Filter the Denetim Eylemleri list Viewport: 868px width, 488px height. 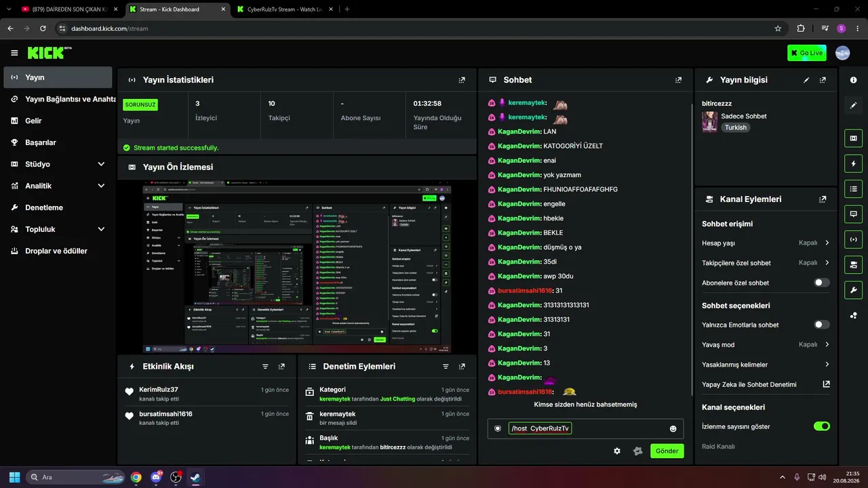click(x=446, y=366)
